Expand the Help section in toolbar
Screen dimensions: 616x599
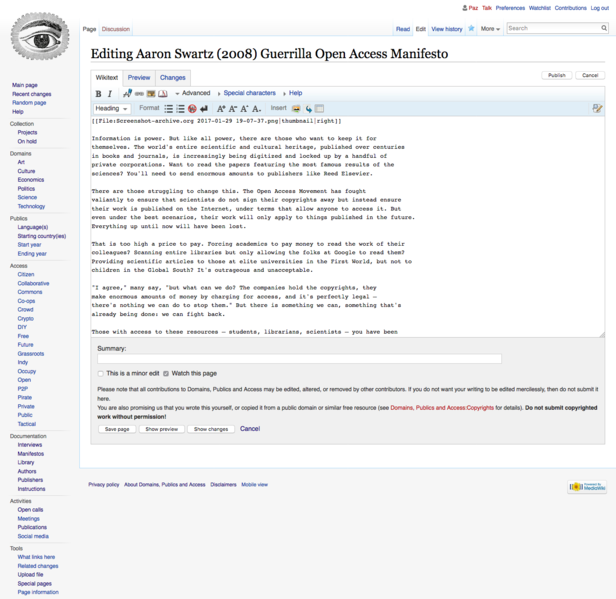pyautogui.click(x=293, y=93)
